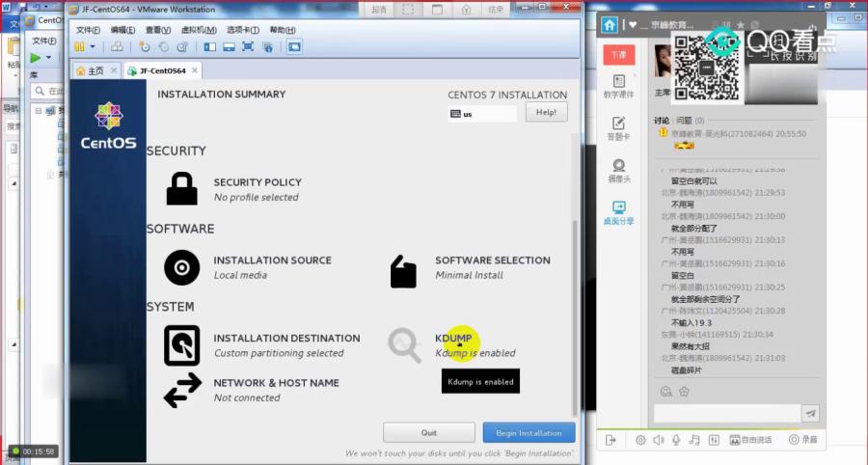Click the flower icon beside emoji
This screenshot has width=868, height=465.
684,392
